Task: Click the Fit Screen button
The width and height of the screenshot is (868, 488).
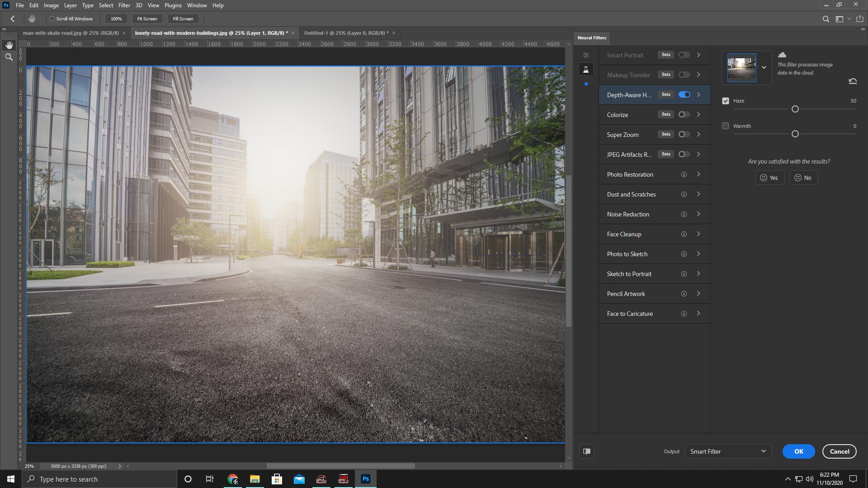Action: pos(147,19)
